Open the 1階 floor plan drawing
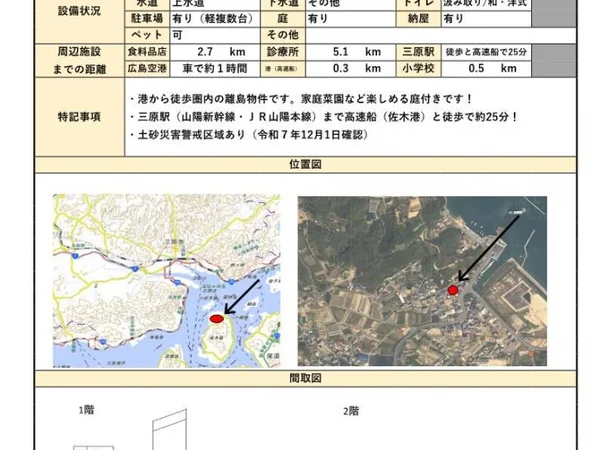The height and width of the screenshot is (450, 600). [130, 429]
